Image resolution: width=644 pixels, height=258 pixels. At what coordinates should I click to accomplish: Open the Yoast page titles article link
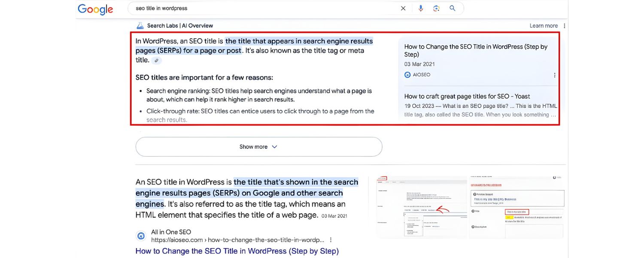pos(467,96)
